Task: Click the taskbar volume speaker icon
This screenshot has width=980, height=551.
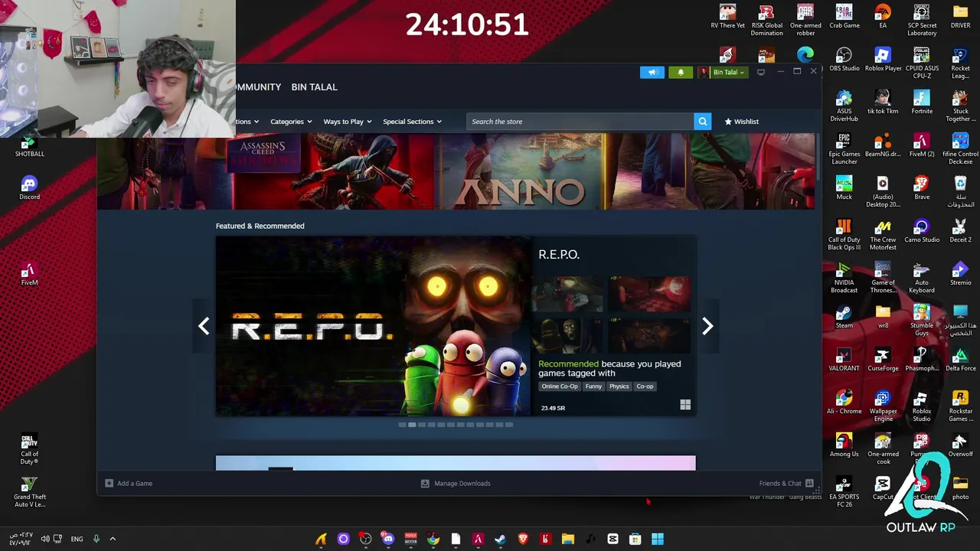Action: click(45, 539)
